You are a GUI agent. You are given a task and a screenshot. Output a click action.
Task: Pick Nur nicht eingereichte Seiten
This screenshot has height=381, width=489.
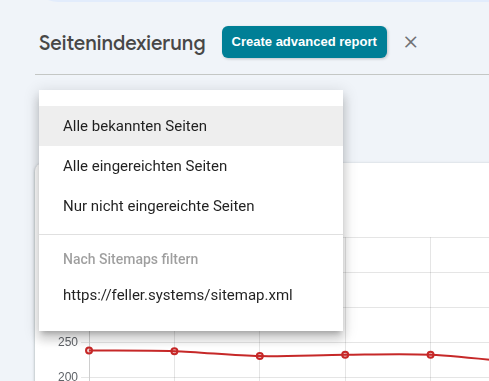[191, 206]
